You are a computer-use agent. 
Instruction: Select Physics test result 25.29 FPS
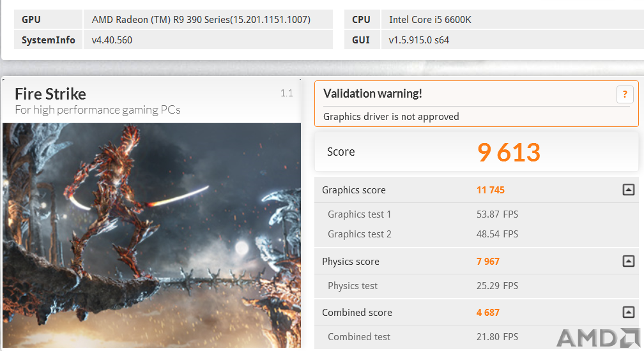coord(497,285)
